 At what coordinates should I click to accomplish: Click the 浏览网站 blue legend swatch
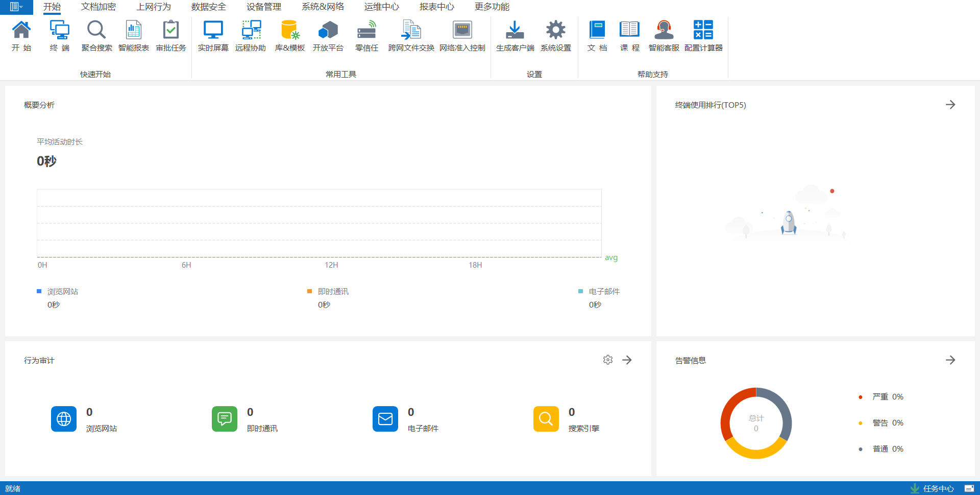point(39,291)
